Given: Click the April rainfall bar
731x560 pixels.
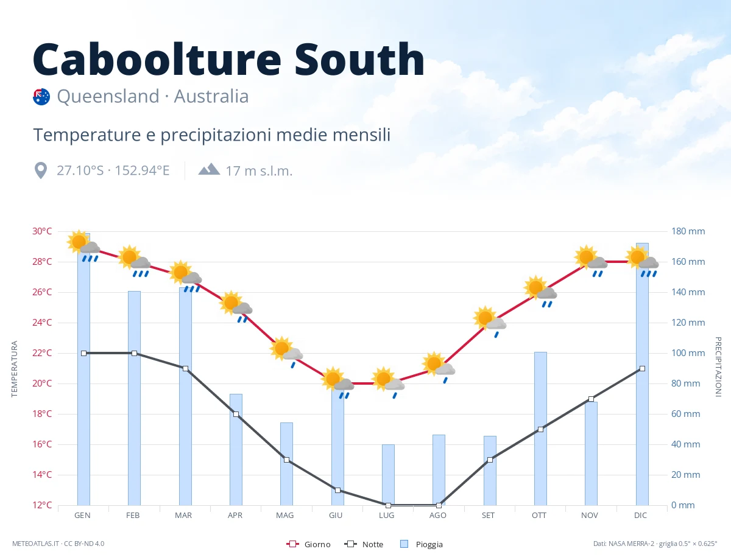Looking at the screenshot, I should coord(236,450).
